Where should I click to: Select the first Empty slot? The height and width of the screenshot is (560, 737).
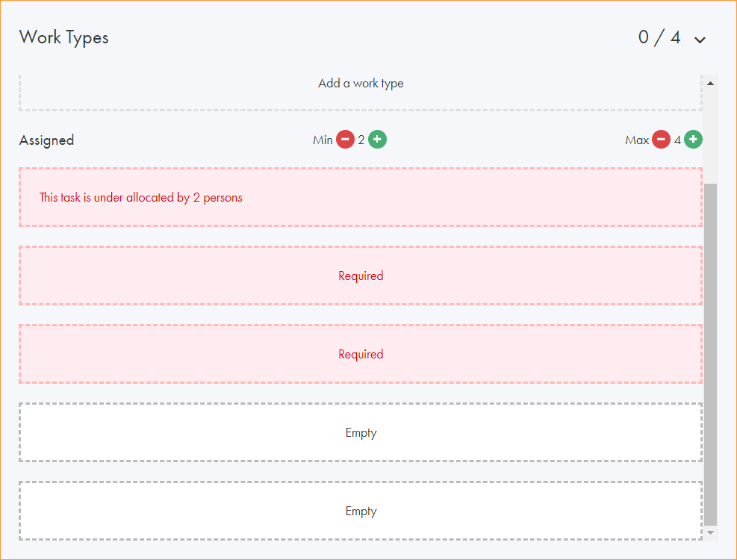(x=361, y=432)
